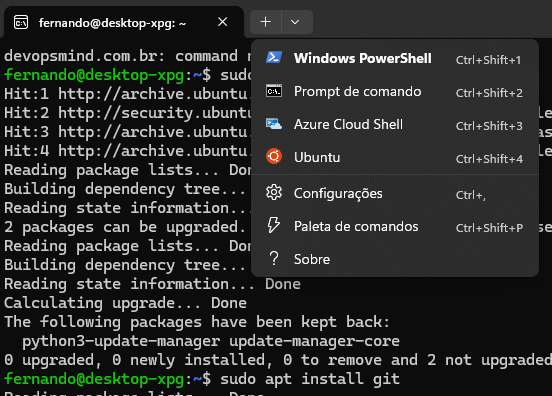Open Configurações settings

point(395,193)
